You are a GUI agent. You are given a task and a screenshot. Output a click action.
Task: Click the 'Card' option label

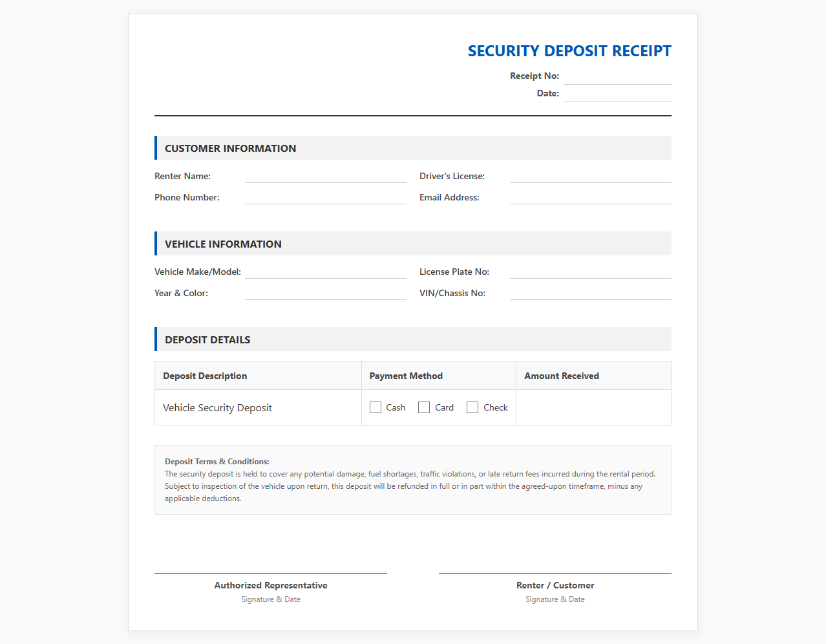[x=444, y=407]
